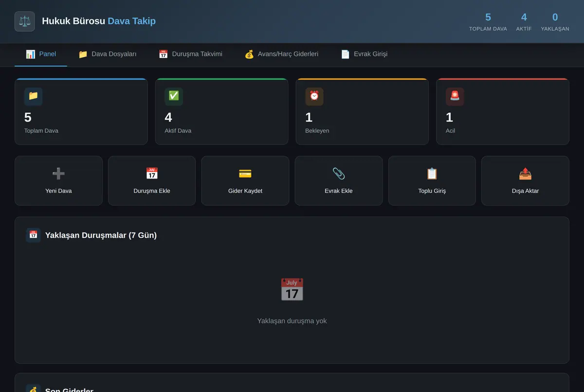Click the Hukuk Bürosu Dava Takip title
The height and width of the screenshot is (392, 584).
point(99,21)
